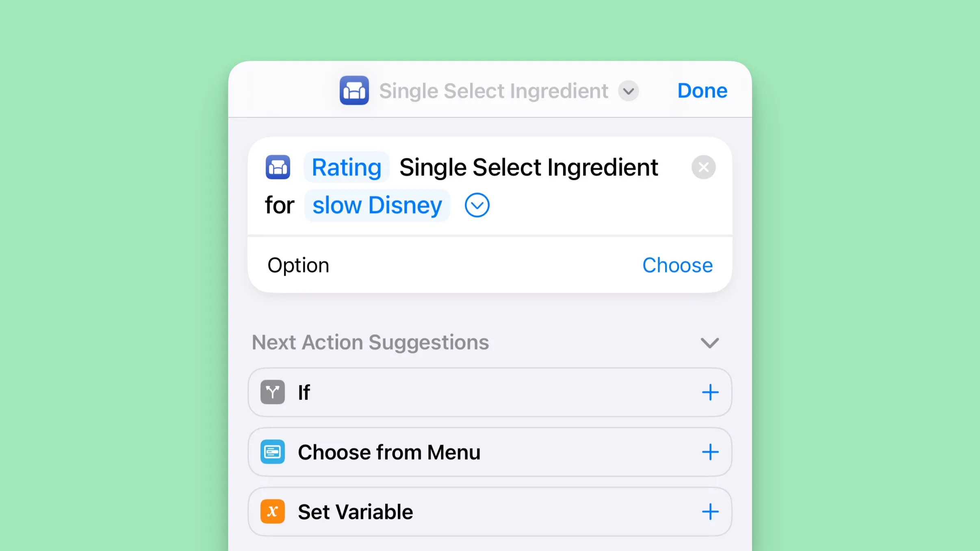
Task: Click the orange Set Variable icon
Action: coord(272,512)
